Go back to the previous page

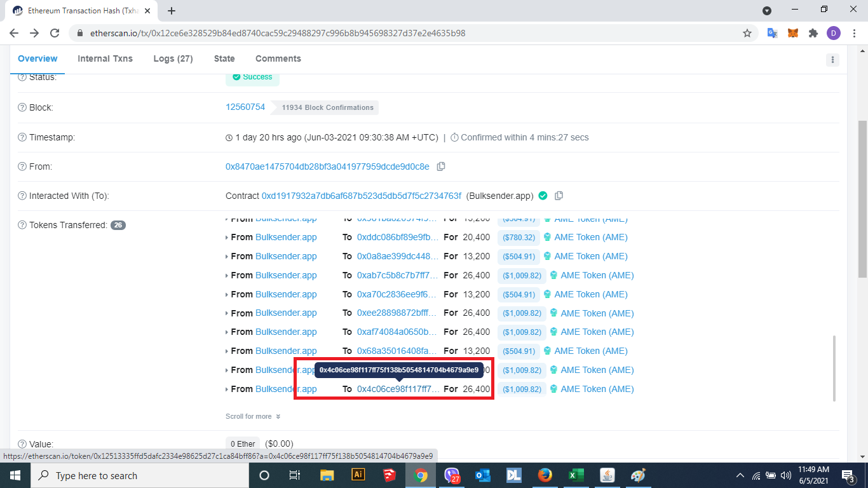tap(14, 33)
